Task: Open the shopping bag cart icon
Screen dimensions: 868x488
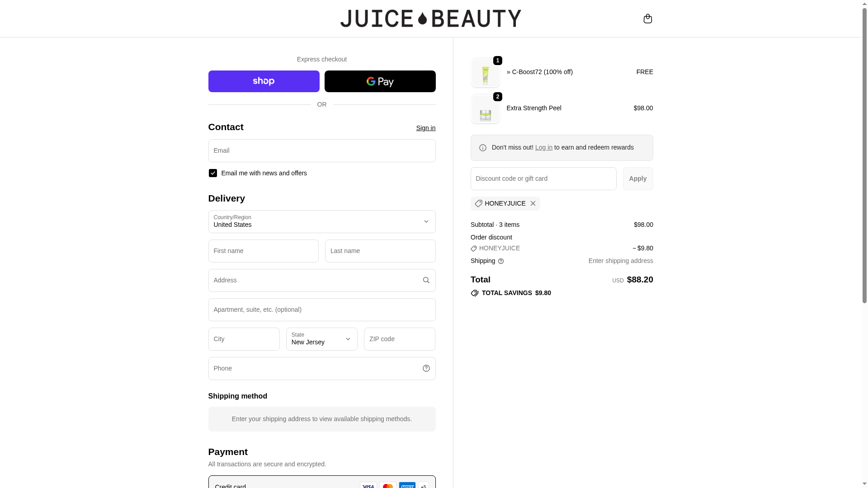Action: pos(647,19)
